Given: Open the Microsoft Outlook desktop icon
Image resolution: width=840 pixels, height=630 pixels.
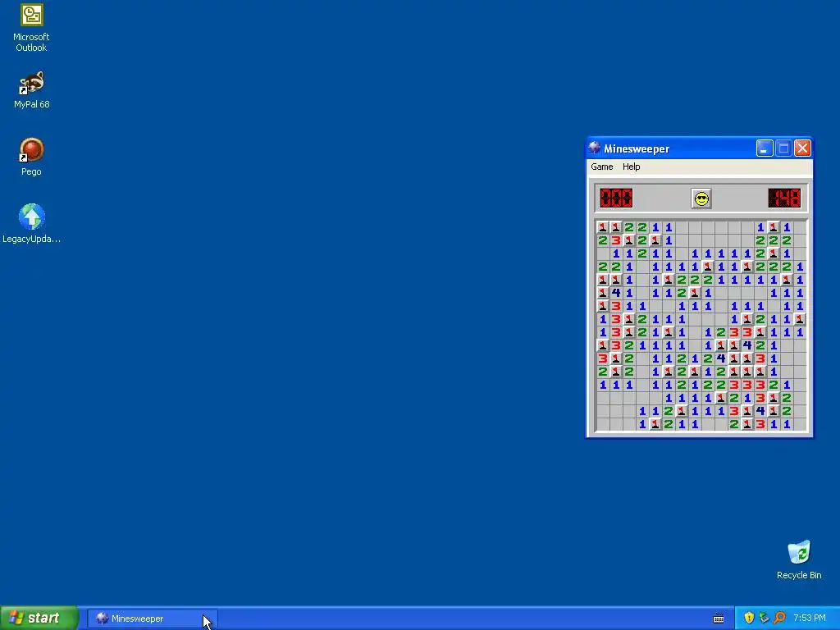Looking at the screenshot, I should pyautogui.click(x=31, y=28).
